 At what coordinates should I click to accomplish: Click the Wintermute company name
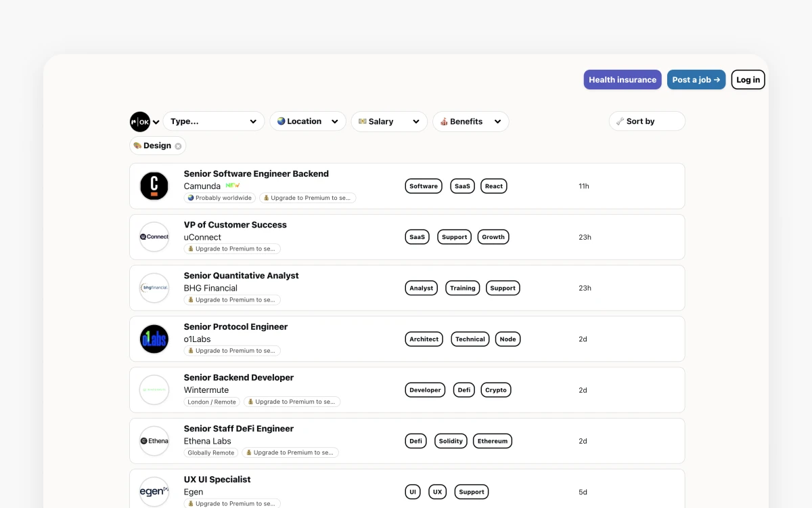(206, 390)
